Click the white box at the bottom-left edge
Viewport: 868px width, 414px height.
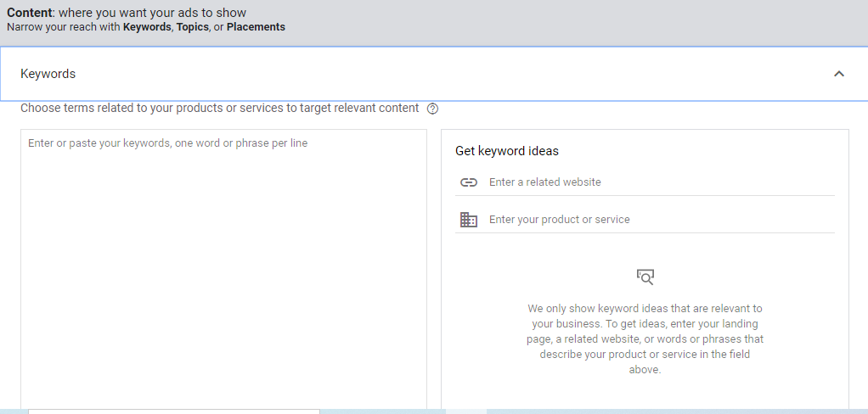coord(173,411)
